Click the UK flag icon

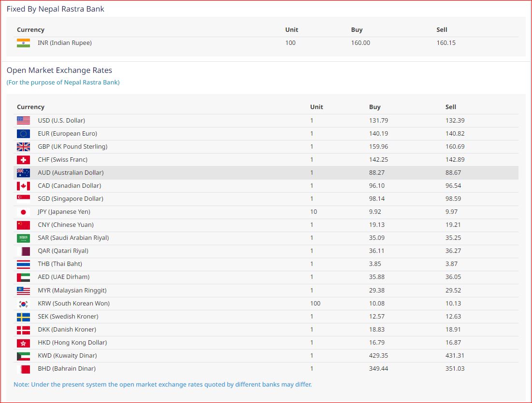[23, 147]
